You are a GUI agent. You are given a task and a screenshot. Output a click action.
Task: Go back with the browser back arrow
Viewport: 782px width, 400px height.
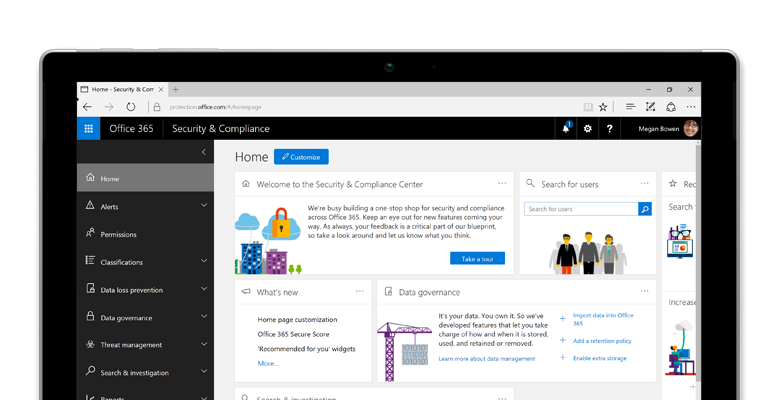[87, 107]
